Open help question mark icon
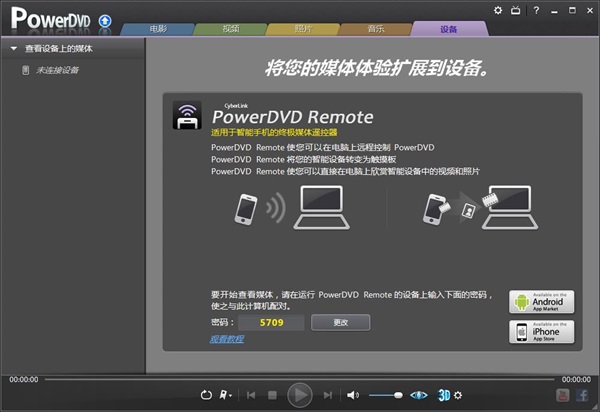 point(536,10)
